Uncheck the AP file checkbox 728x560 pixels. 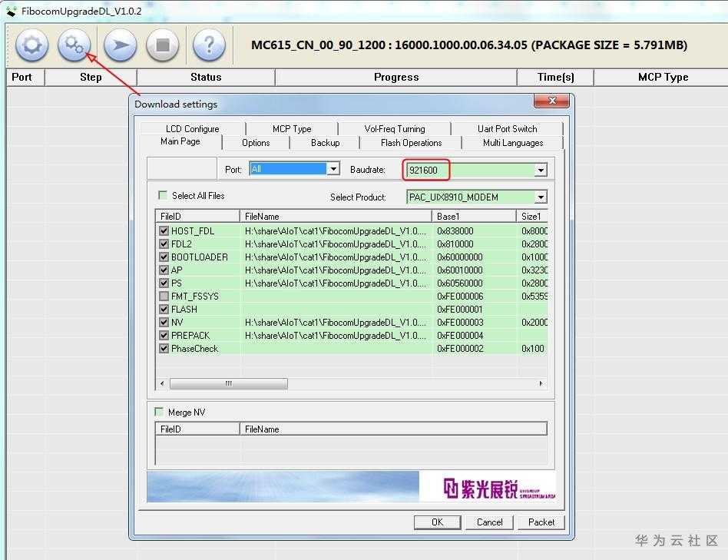tap(164, 270)
